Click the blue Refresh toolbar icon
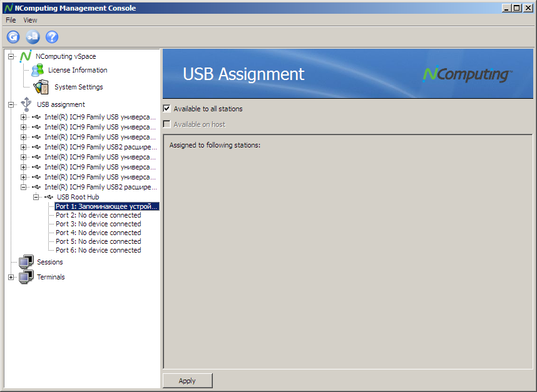Image resolution: width=537 pixels, height=392 pixels. tap(13, 37)
